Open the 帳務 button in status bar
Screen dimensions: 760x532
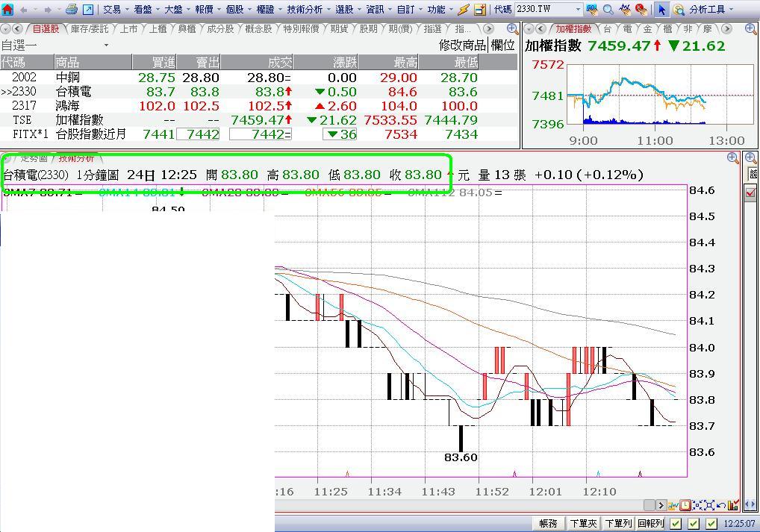[548, 524]
